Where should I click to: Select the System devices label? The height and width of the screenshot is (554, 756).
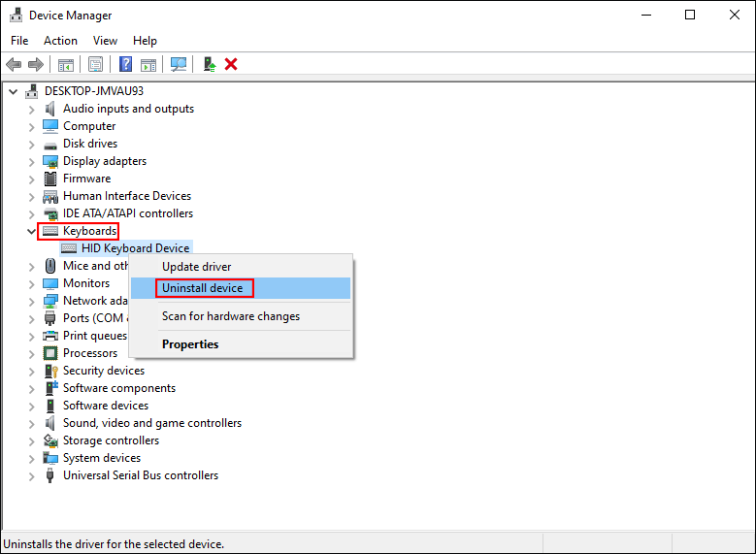point(102,458)
